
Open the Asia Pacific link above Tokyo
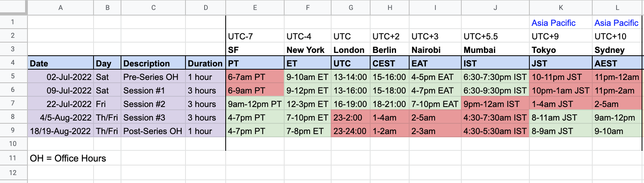pos(553,23)
